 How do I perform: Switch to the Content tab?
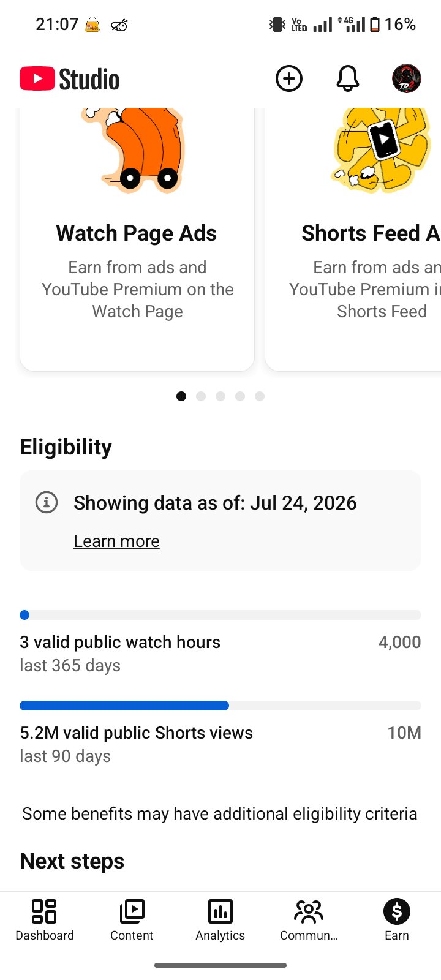132,919
